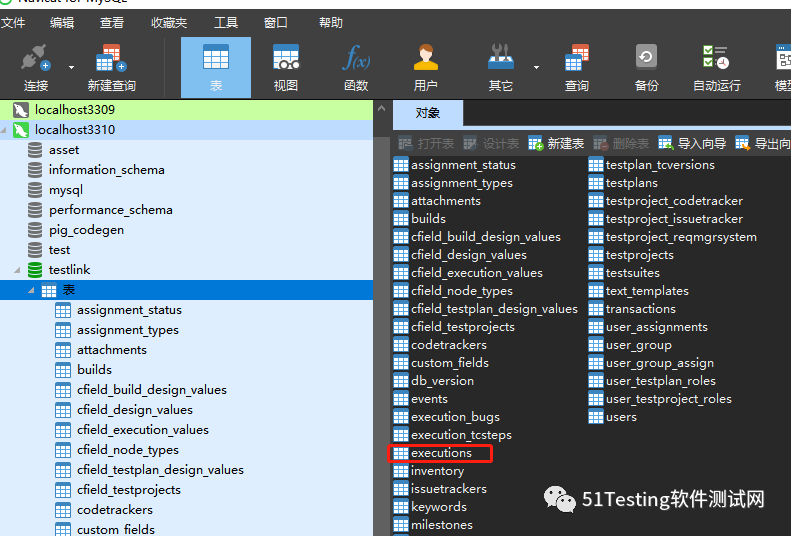The image size is (791, 536).
Task: Expand the 其它 dropdown arrow
Action: pos(536,67)
